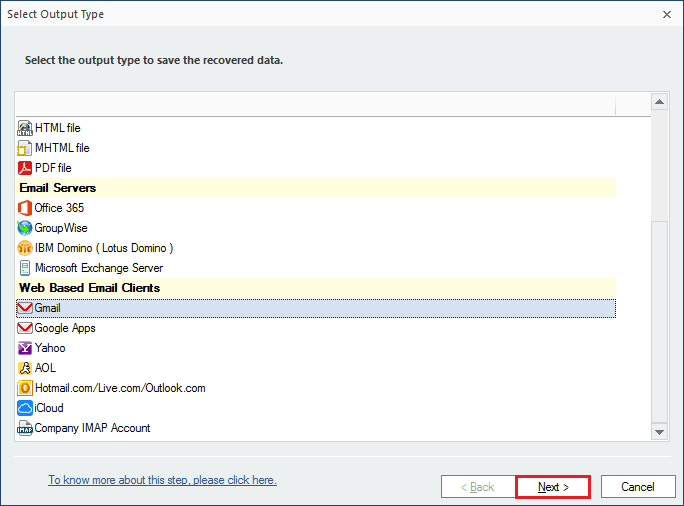684x506 pixels.
Task: Cancel the output type selection
Action: pos(637,487)
